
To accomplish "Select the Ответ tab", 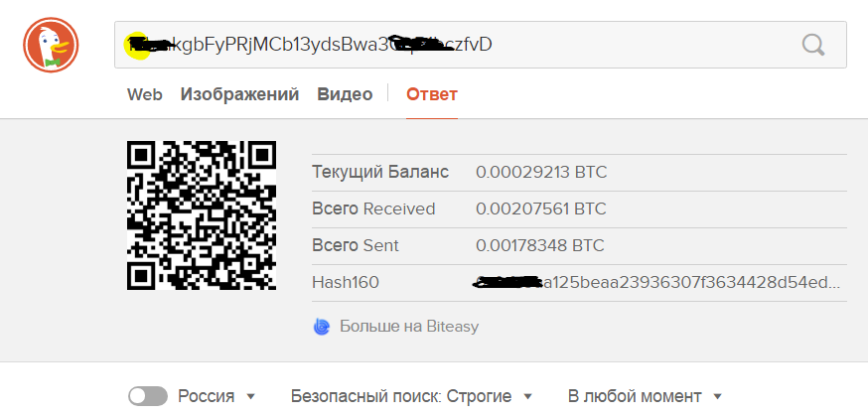I will 432,94.
